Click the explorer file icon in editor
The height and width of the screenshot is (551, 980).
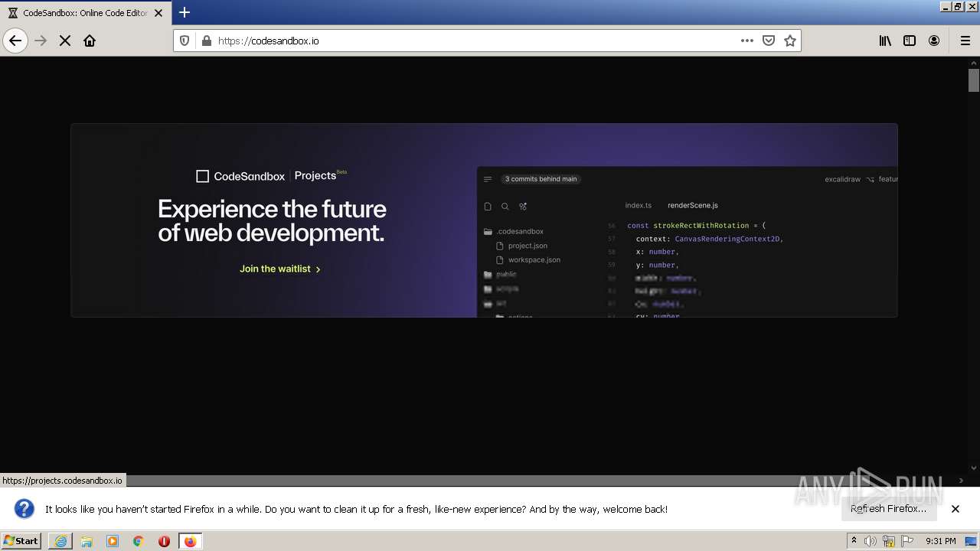pos(488,207)
